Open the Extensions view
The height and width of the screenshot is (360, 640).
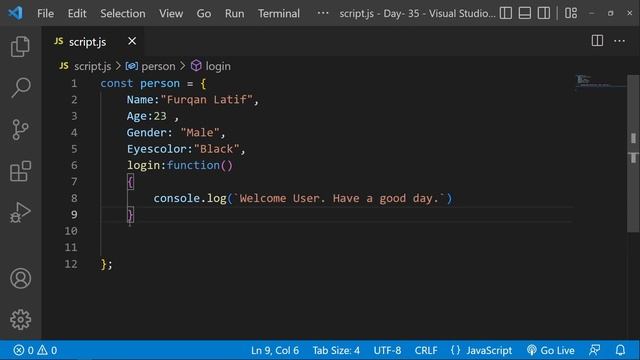click(x=20, y=171)
